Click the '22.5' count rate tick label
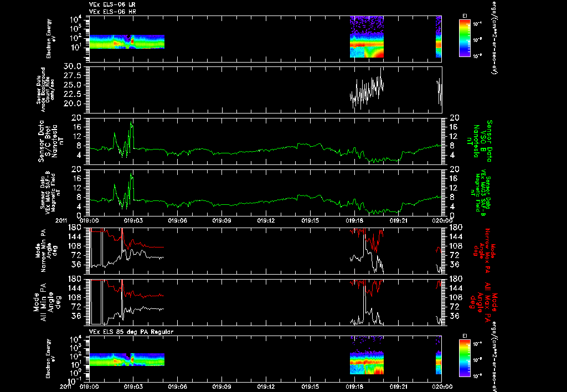Image resolution: width=567 pixels, height=392 pixels. 73,94
